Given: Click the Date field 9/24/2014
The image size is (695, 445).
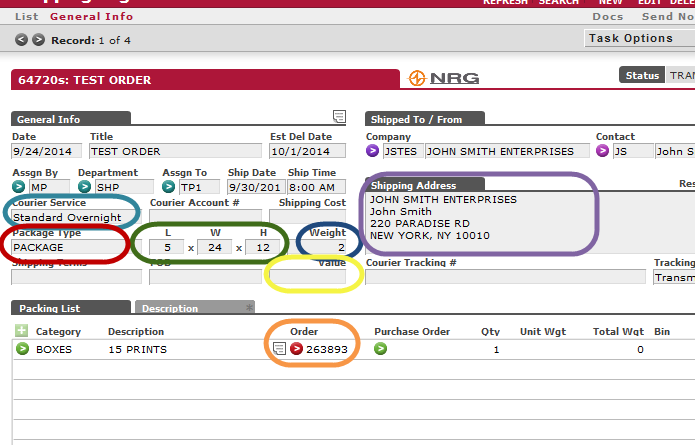Looking at the screenshot, I should point(47,151).
